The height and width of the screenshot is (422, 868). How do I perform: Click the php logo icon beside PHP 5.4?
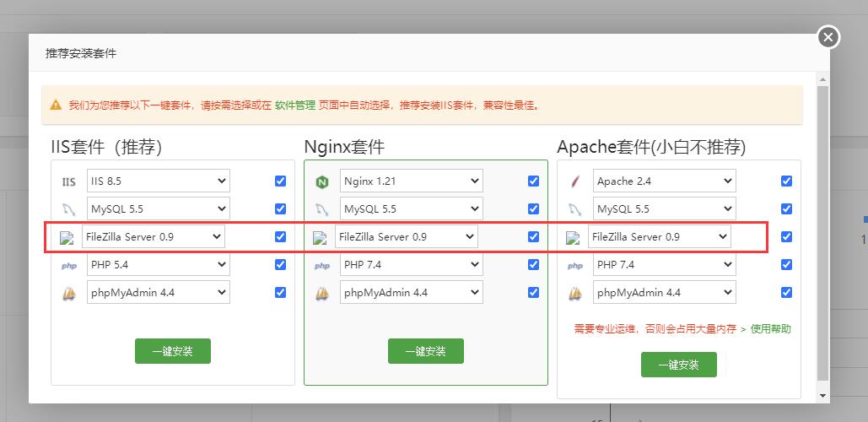(x=68, y=266)
